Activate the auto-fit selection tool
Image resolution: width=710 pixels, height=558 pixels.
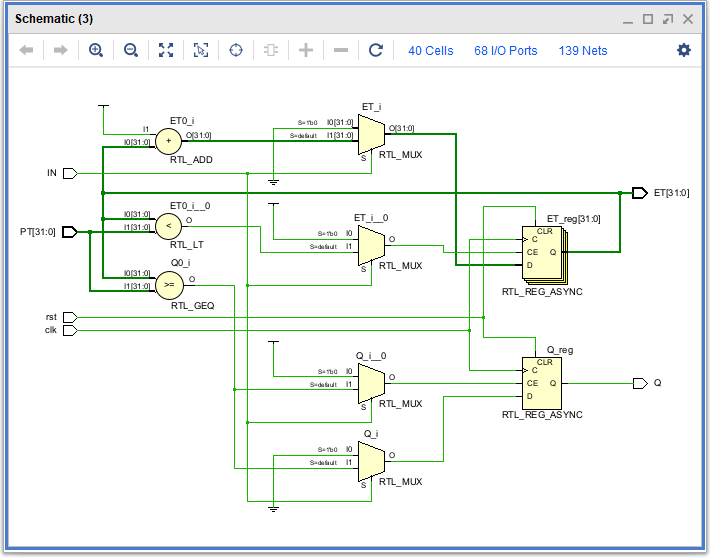click(x=201, y=50)
